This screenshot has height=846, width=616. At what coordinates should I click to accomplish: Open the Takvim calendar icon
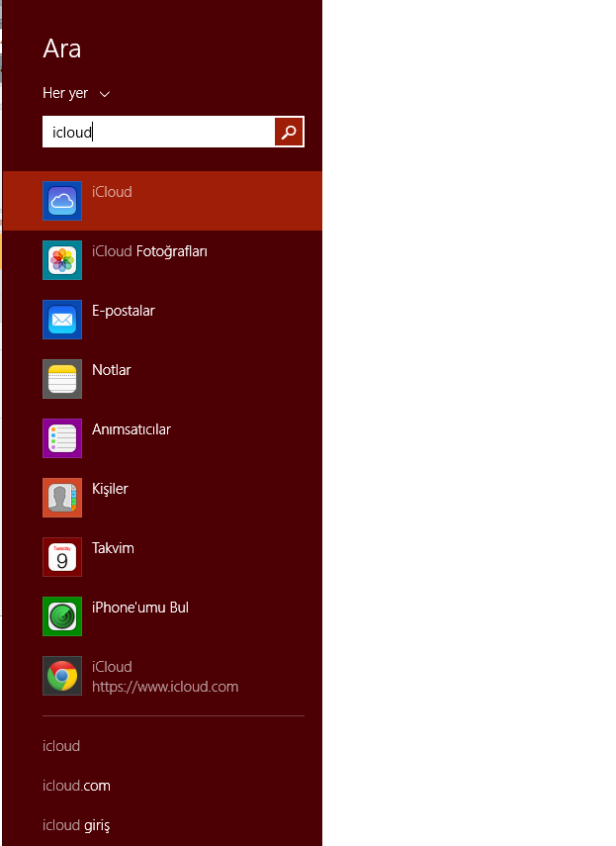pos(62,557)
